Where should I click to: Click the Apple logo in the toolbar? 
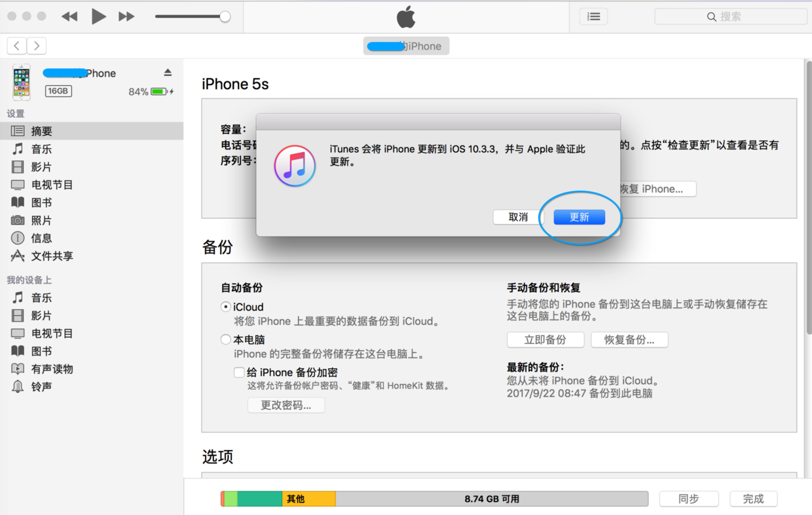[406, 17]
